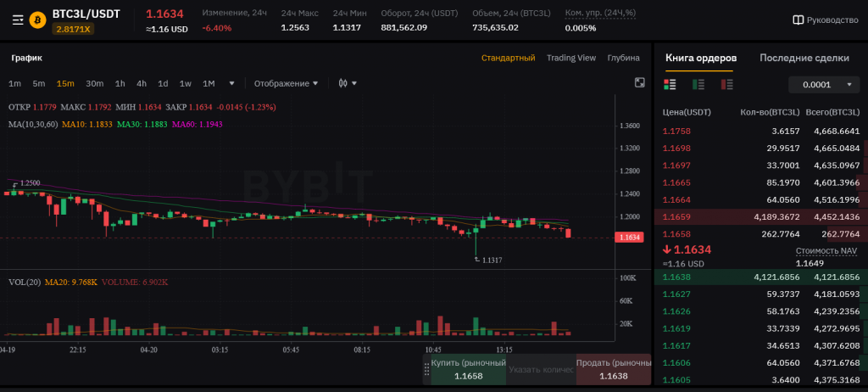Screen dimensions: 868x392
Task: Show only buy orders in the order book
Action: coord(698,84)
